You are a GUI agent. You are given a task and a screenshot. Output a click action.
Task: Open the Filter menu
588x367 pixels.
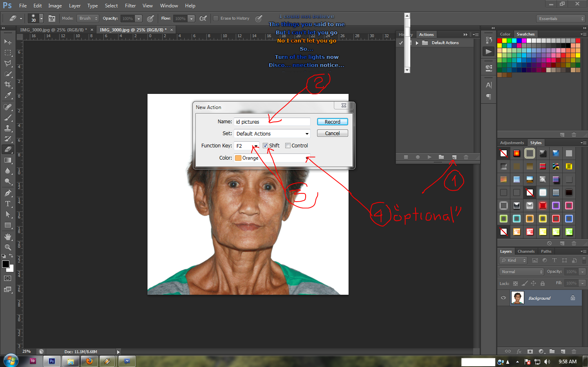coord(130,6)
